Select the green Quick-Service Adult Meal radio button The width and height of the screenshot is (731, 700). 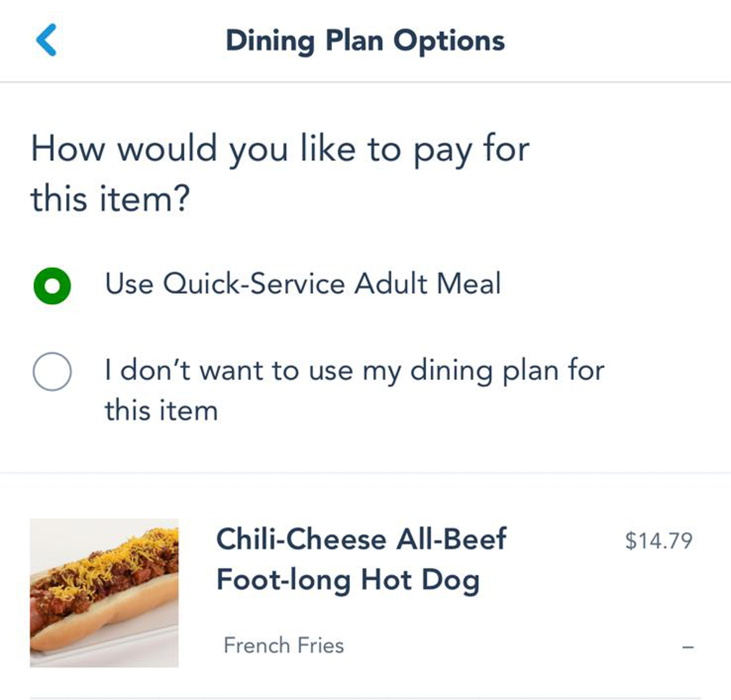[52, 286]
